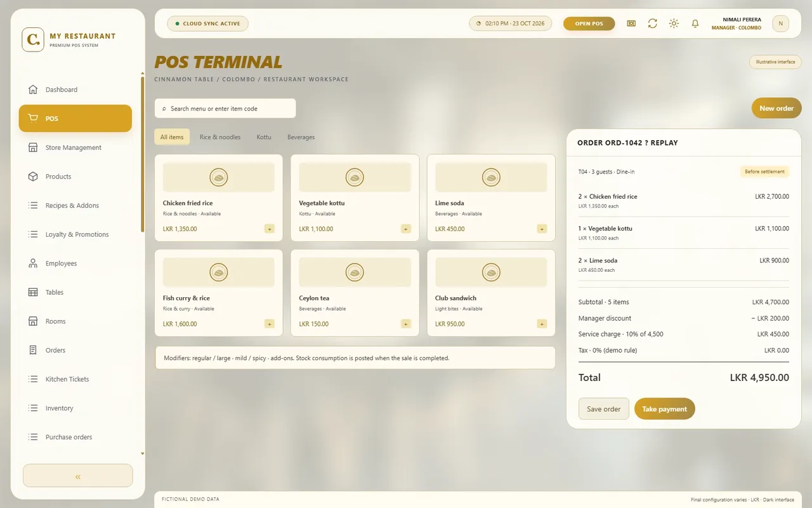812x508 pixels.
Task: Select the All items category tab
Action: click(172, 137)
